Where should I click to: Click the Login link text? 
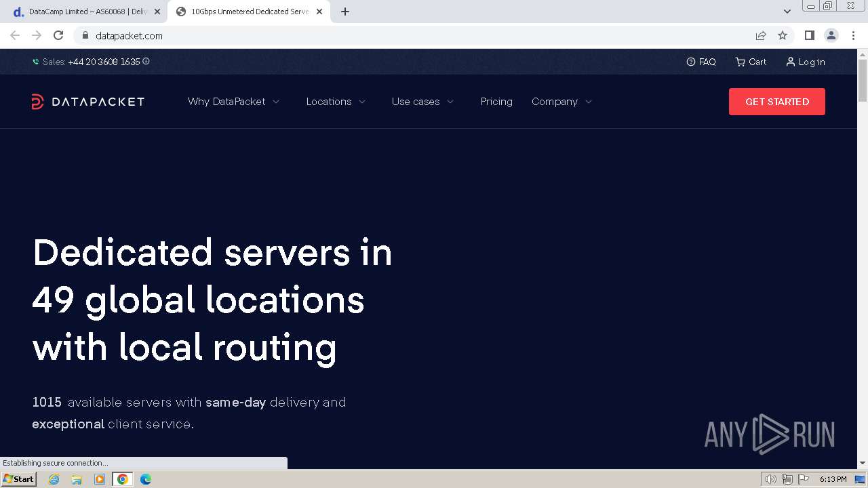pyautogui.click(x=812, y=62)
